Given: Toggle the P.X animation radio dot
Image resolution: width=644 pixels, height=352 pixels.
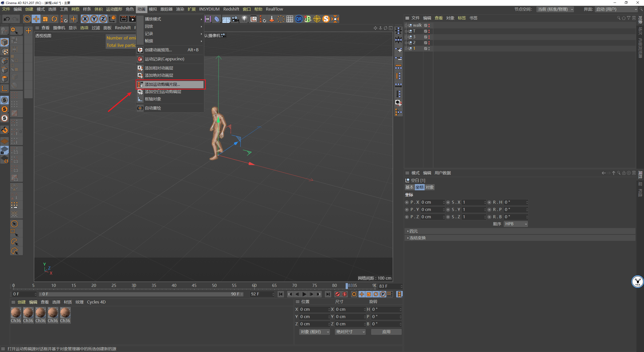Looking at the screenshot, I should (407, 202).
